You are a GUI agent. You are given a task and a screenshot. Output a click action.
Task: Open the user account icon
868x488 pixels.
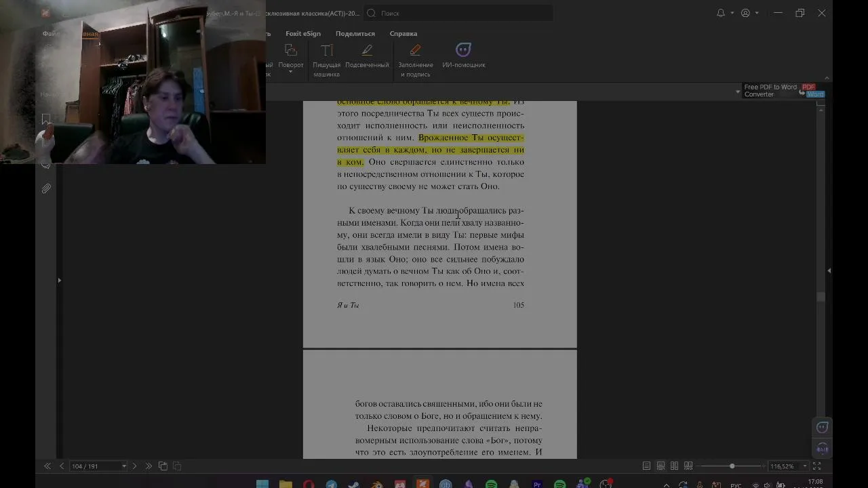click(x=746, y=13)
